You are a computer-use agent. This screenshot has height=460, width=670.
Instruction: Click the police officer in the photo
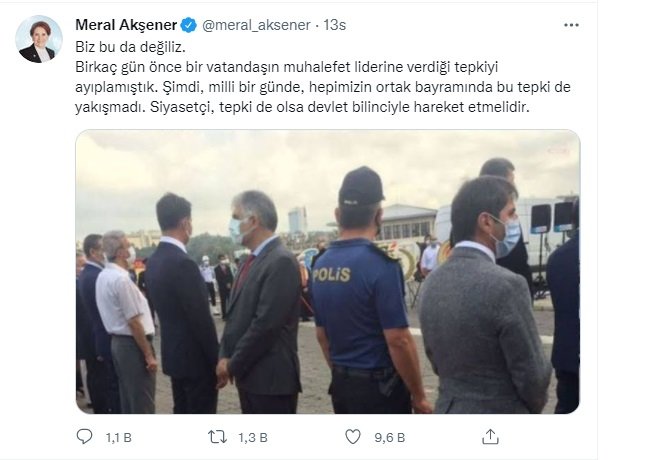[x=362, y=290]
